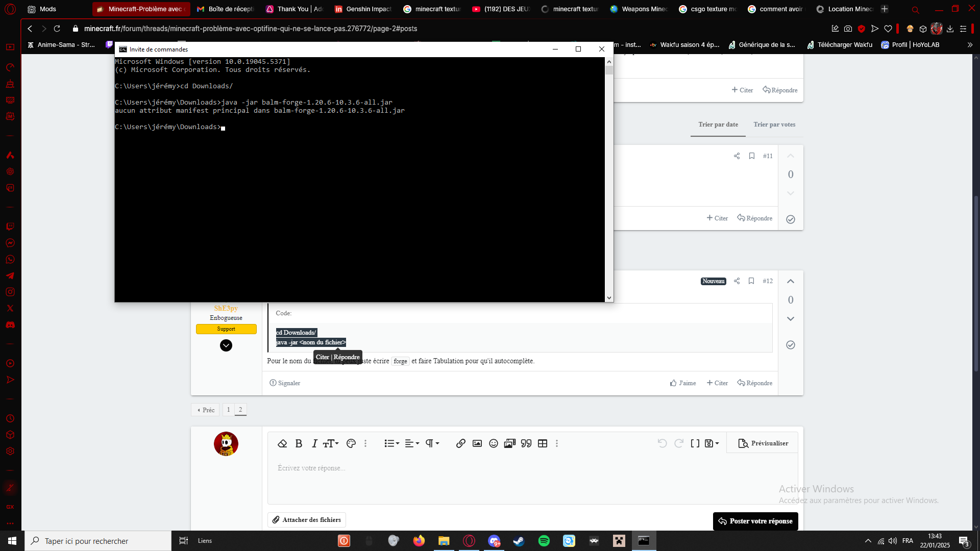This screenshot has width=980, height=551.
Task: Switch to the Genshin Impact browser tab
Action: 363,9
